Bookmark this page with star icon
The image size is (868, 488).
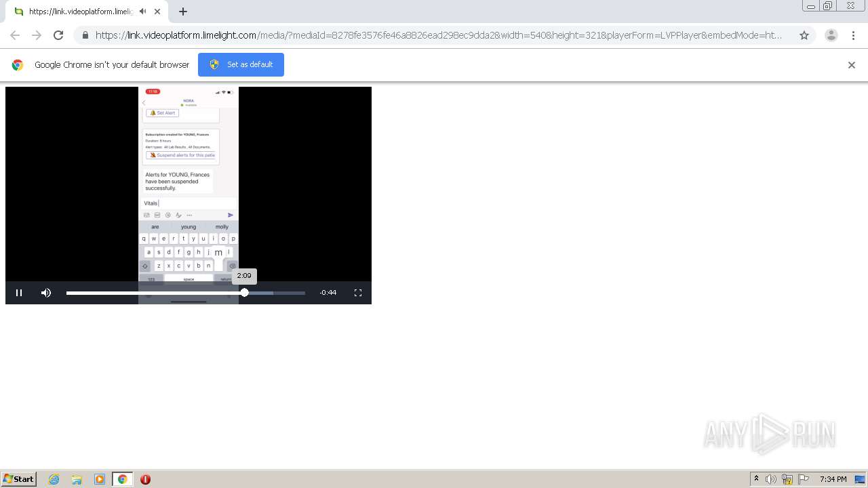804,35
